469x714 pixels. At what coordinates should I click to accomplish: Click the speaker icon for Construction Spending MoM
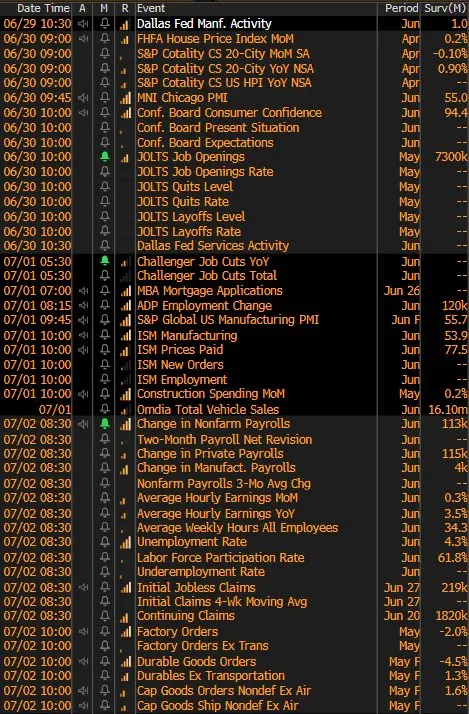click(x=83, y=394)
